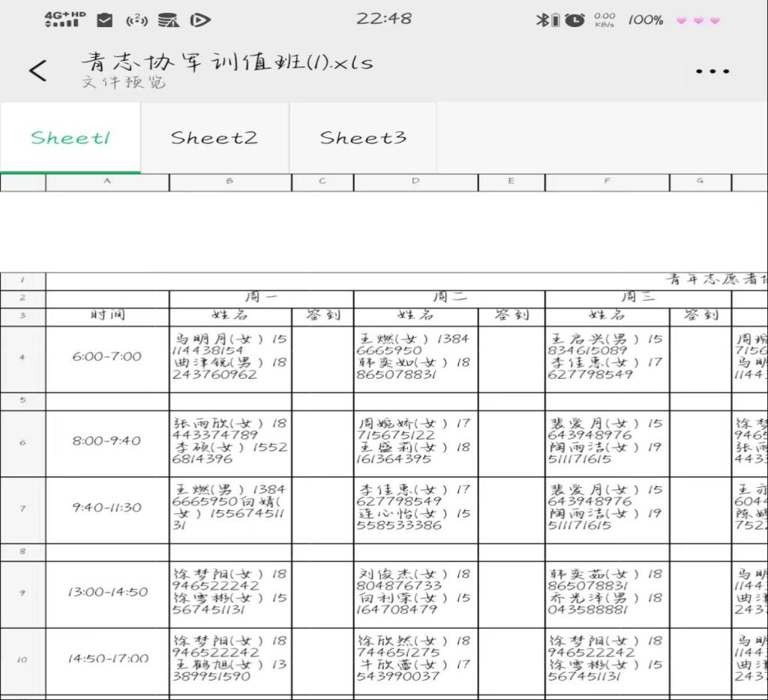Tap the file title 青志协军训值班(1).xls
This screenshot has width=768, height=700.
pos(226,62)
